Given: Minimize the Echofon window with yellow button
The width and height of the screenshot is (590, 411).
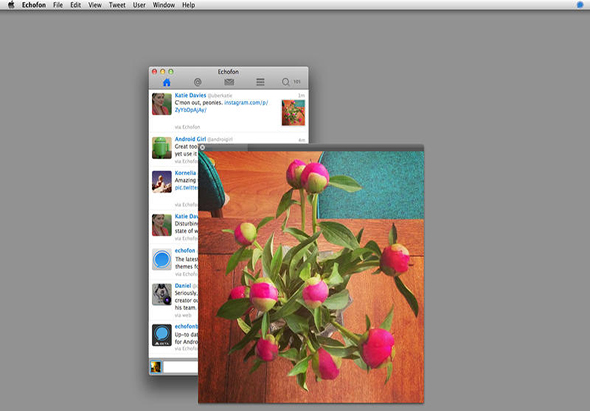Looking at the screenshot, I should 163,72.
